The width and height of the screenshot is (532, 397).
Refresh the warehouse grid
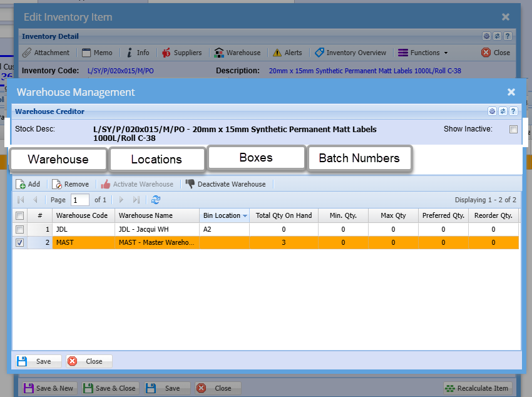156,200
